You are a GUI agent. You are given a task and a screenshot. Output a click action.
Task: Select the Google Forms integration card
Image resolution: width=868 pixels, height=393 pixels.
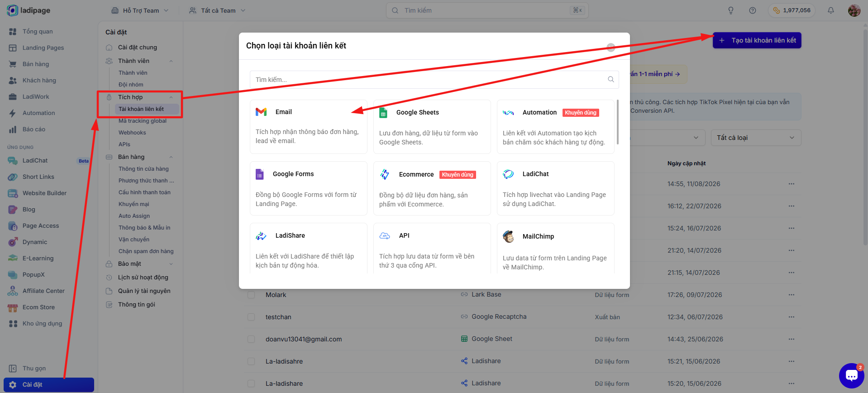pos(309,188)
